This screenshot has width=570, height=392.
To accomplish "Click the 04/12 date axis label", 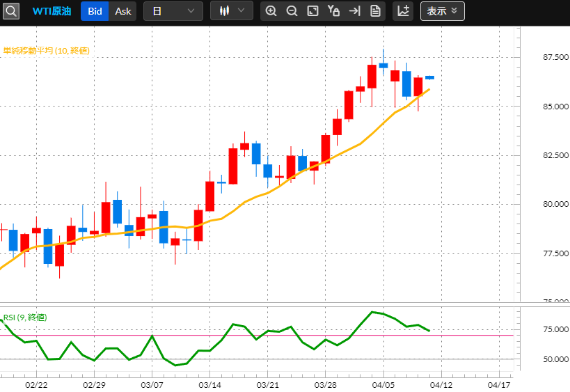I will (441, 385).
